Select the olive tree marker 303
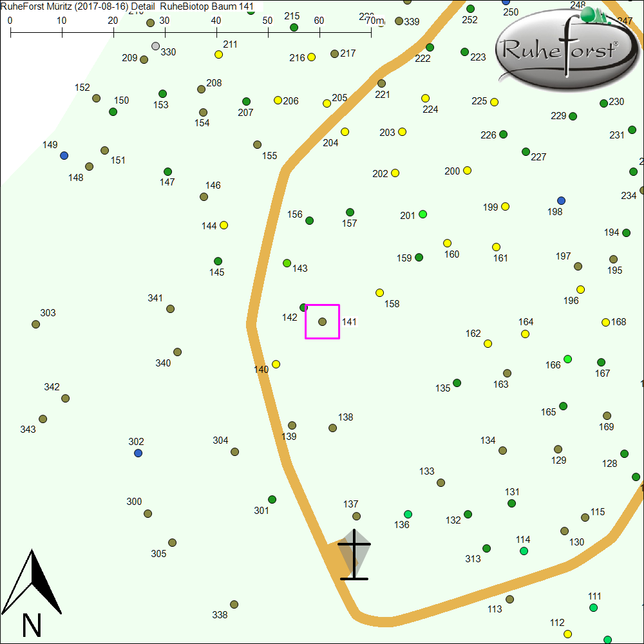The image size is (644, 644). click(36, 325)
